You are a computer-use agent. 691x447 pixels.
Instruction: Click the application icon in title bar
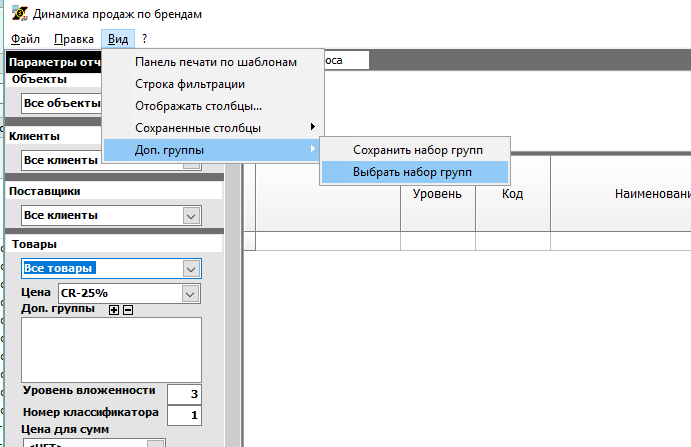[x=19, y=14]
